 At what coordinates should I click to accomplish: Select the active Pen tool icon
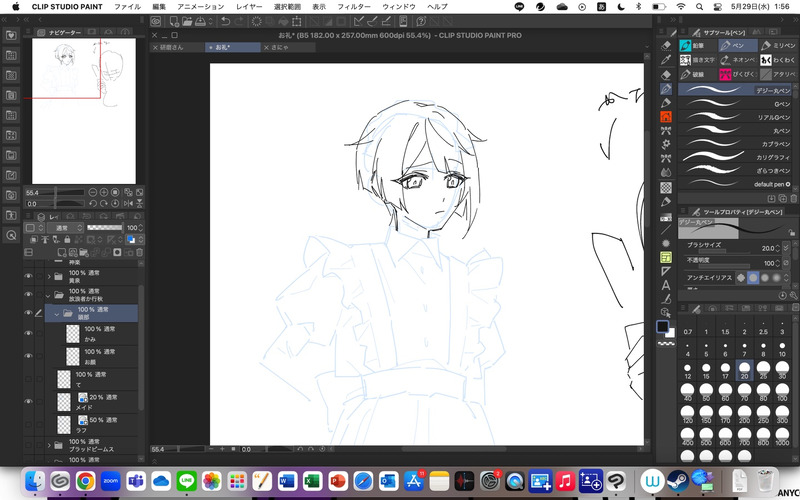click(666, 89)
